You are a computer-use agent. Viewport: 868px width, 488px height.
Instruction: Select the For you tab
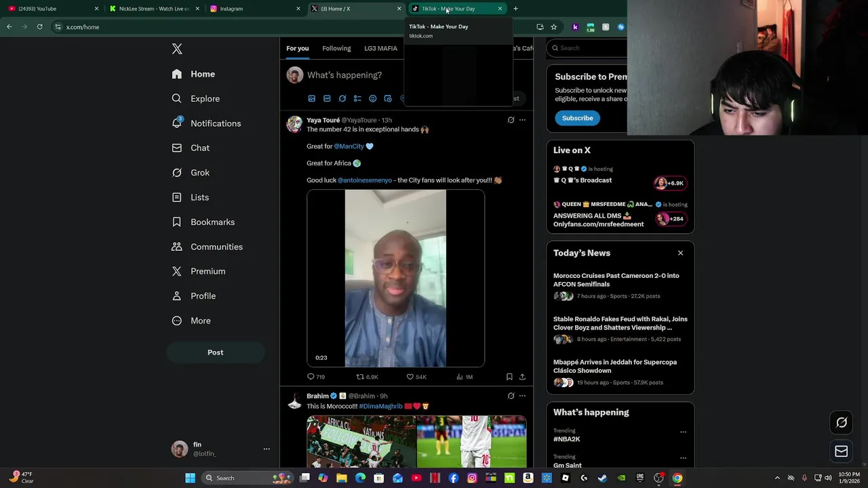pyautogui.click(x=297, y=49)
